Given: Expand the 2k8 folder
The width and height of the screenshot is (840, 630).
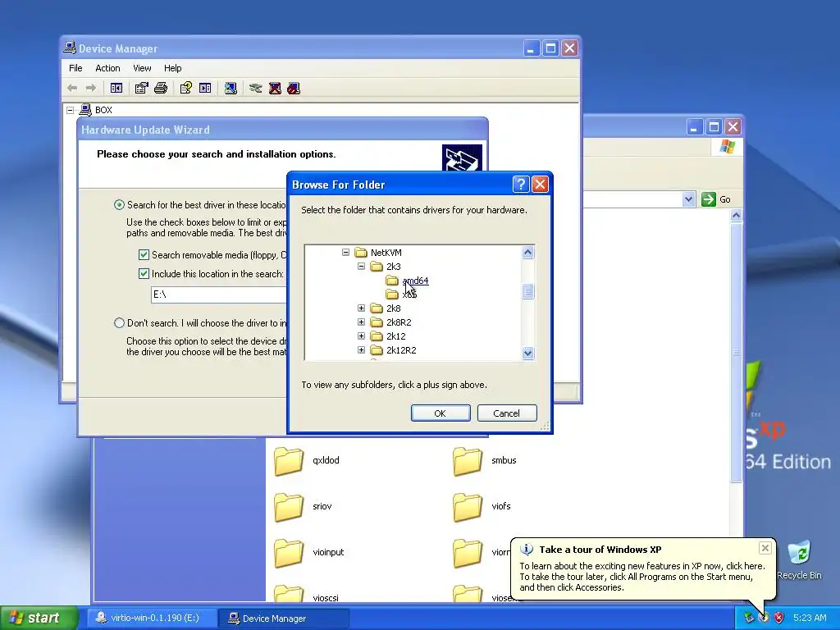Looking at the screenshot, I should (x=361, y=308).
